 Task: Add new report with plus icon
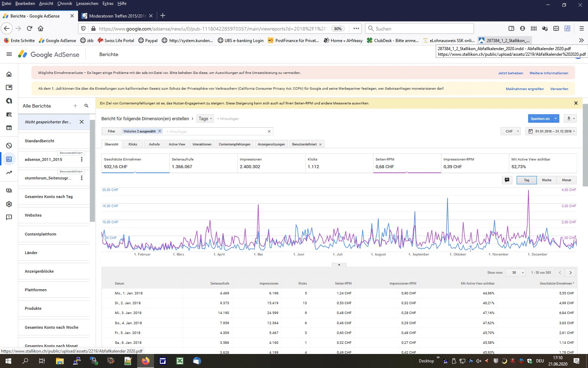[75, 106]
